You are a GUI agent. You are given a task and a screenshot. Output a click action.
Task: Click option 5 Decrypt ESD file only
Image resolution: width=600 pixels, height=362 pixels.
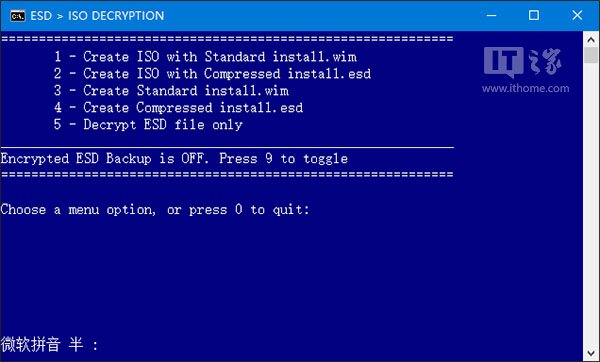[148, 125]
